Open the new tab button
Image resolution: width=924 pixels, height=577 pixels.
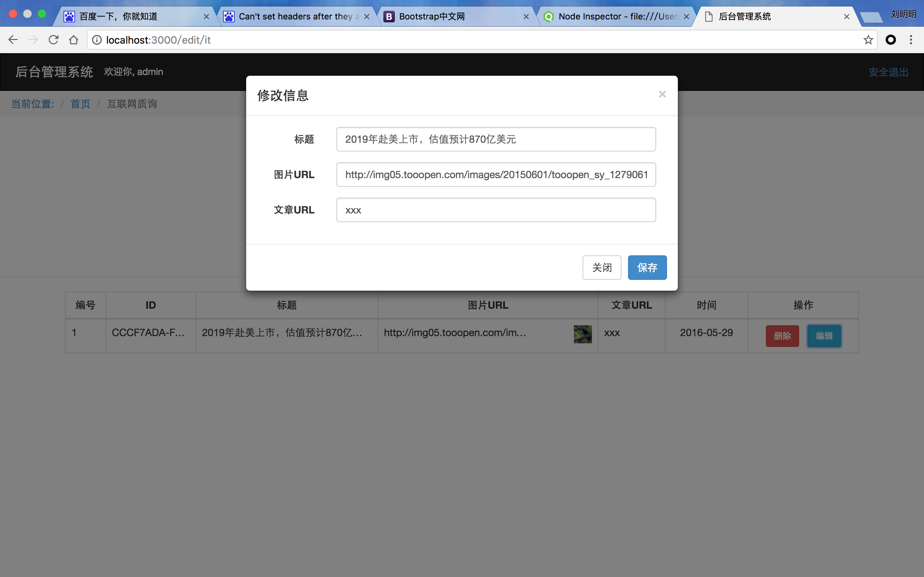click(x=871, y=17)
